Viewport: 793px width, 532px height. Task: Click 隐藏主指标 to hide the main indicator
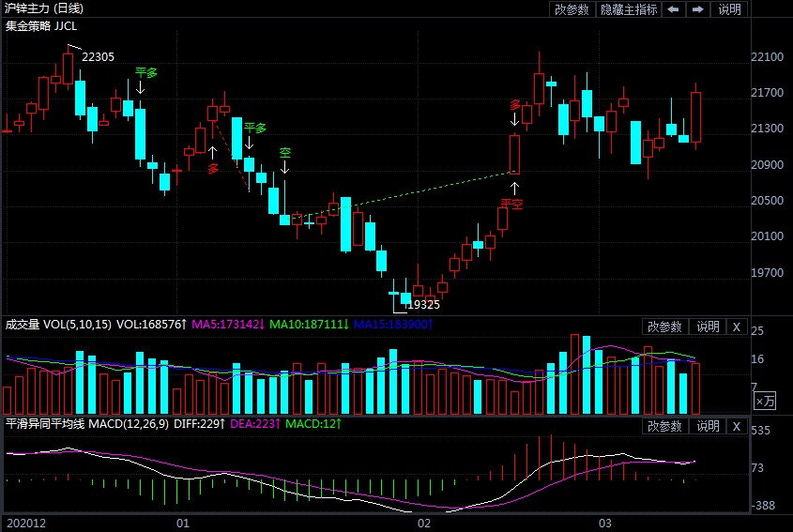pyautogui.click(x=629, y=9)
